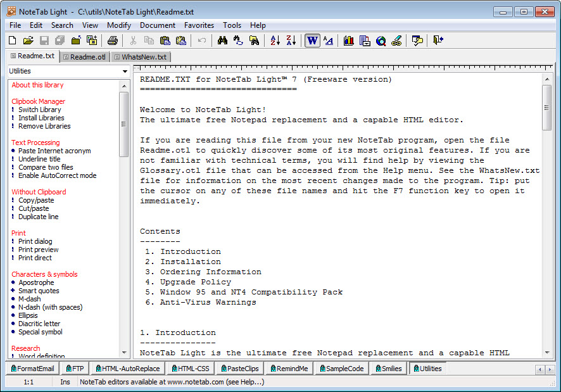Open the Favorites menu

[199, 25]
